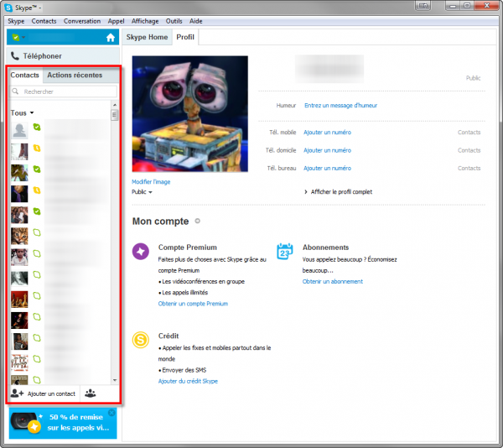Click the compact view button in title bar

[423, 6]
